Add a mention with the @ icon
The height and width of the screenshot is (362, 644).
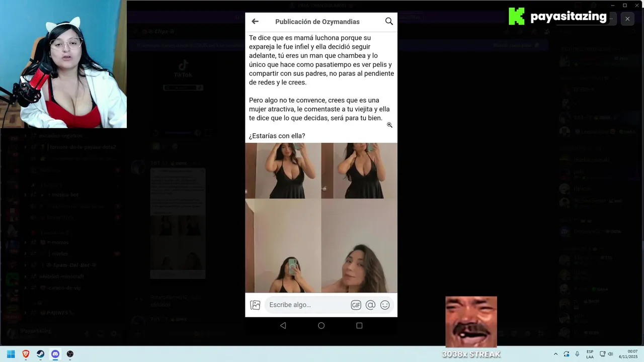click(x=371, y=305)
